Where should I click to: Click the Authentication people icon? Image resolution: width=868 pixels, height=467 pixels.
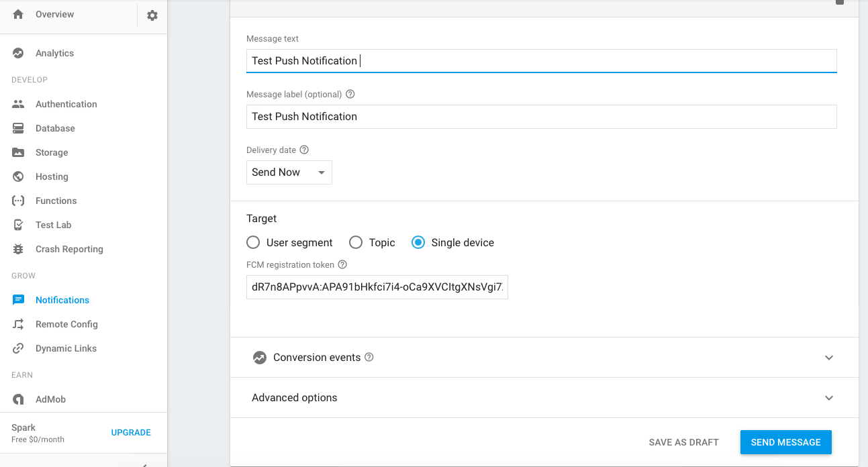[18, 104]
